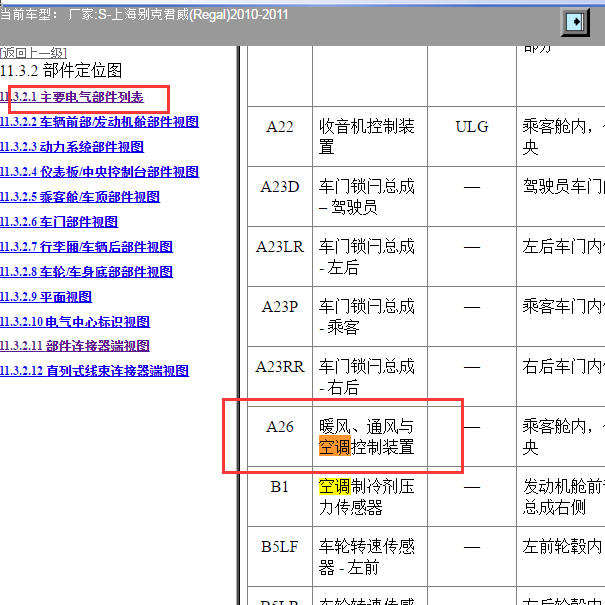Click 暖风、通风与空调控制装置 cell
The height and width of the screenshot is (605, 605).
click(370, 437)
